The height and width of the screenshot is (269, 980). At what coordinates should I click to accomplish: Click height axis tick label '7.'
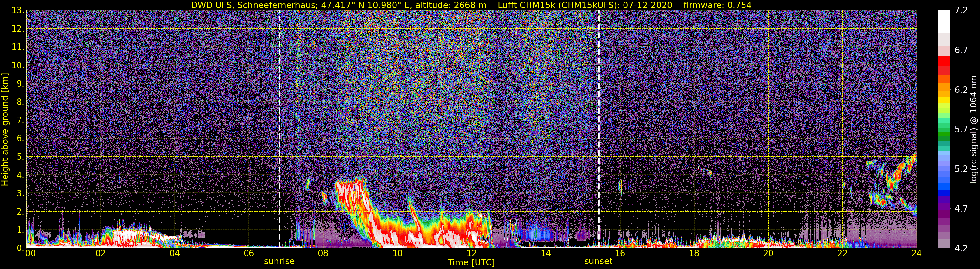coord(20,120)
